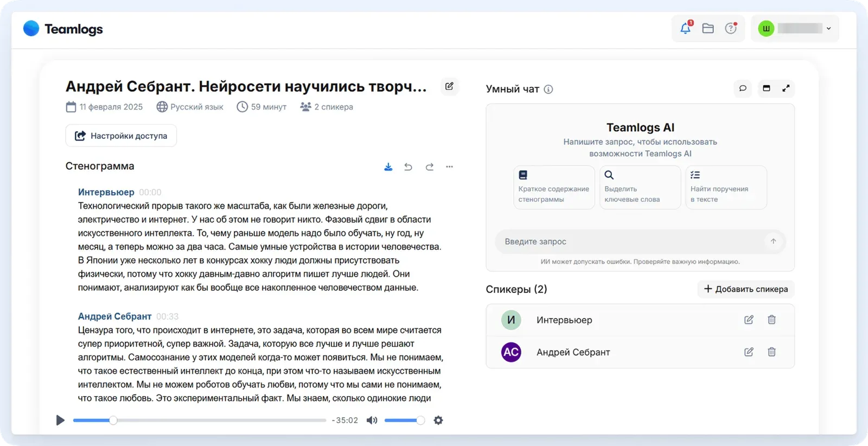Click the Настройки доступа button
Viewport: 868px width, 446px height.
pos(121,136)
